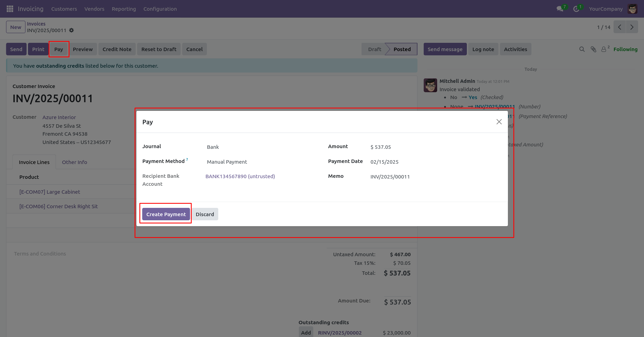
Task: Click the chatter search magnifier icon
Action: click(582, 49)
